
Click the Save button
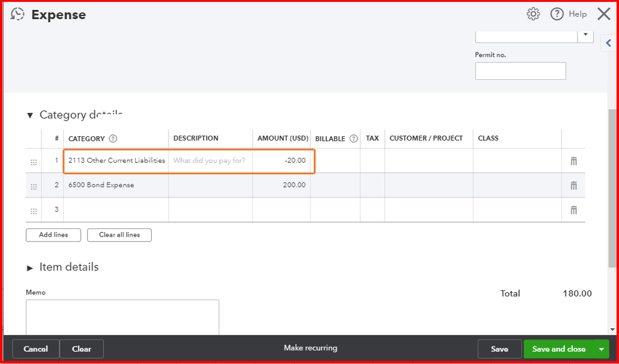499,349
